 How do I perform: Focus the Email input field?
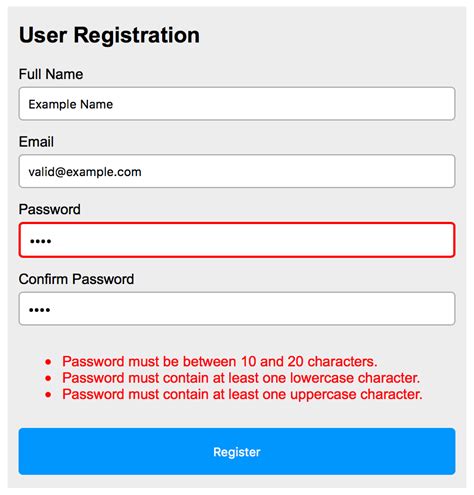pyautogui.click(x=237, y=171)
